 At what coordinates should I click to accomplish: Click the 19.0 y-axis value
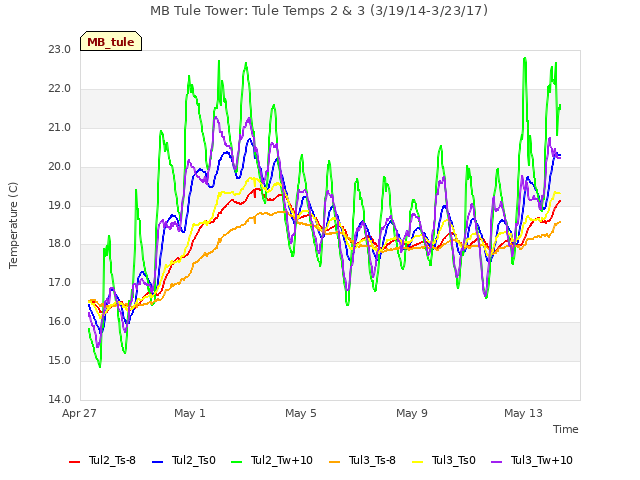(x=60, y=206)
